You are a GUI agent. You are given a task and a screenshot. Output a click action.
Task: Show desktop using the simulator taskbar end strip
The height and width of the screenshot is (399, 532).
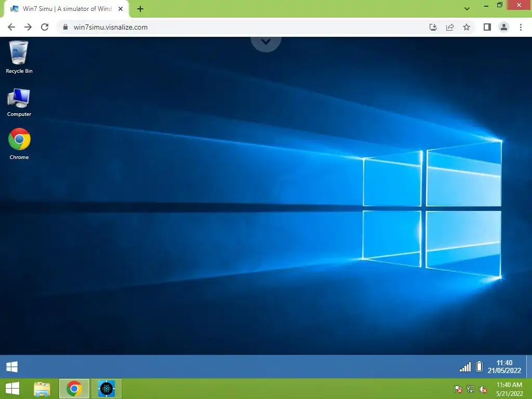click(529, 366)
